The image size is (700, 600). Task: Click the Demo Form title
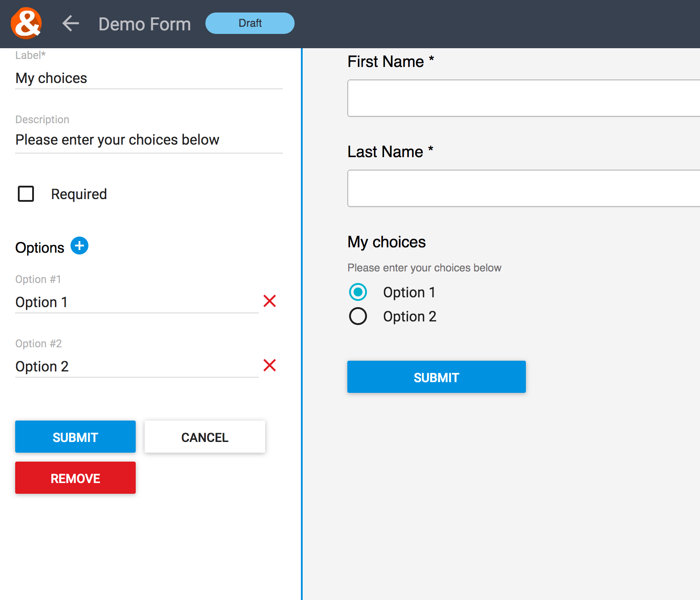(x=145, y=24)
